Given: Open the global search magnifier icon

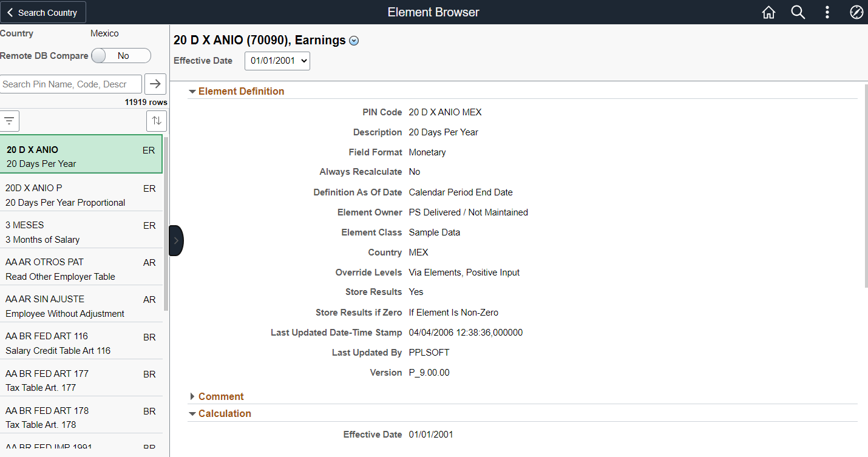Looking at the screenshot, I should tap(798, 12).
